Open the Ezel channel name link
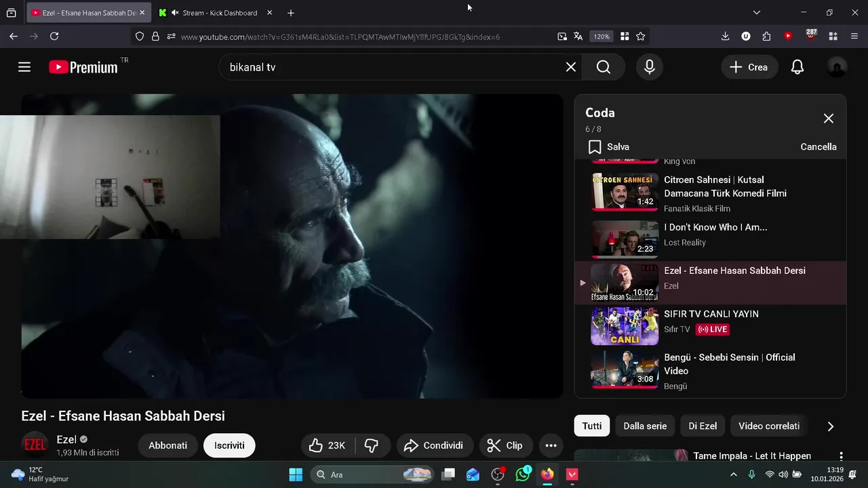 click(x=66, y=439)
